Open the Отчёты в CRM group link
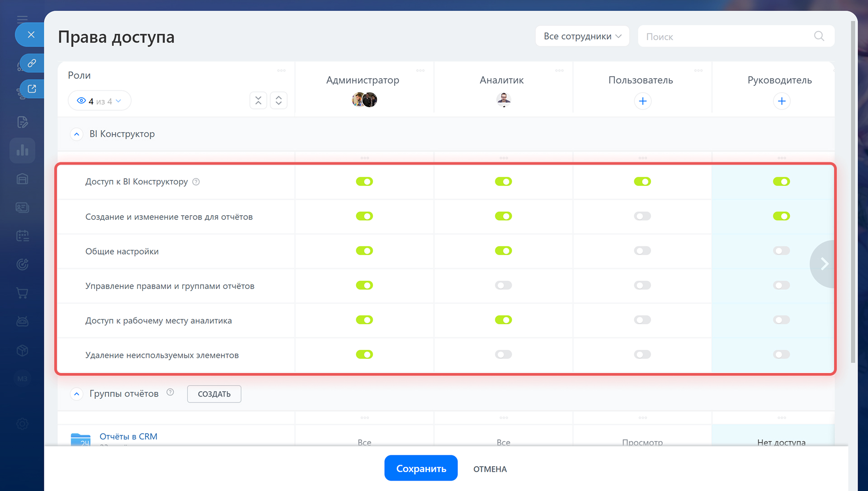 (128, 436)
